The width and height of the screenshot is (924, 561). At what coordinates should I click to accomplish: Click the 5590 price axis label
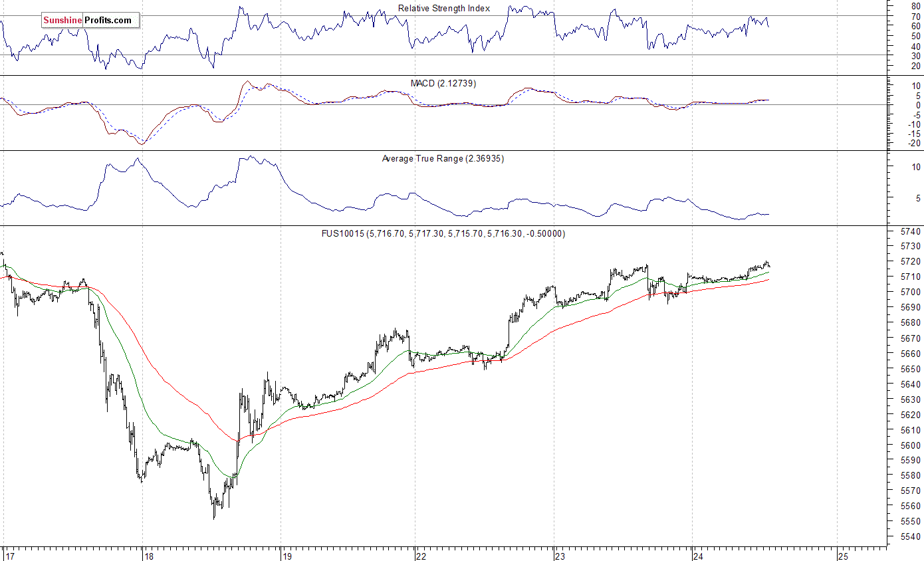pyautogui.click(x=909, y=460)
